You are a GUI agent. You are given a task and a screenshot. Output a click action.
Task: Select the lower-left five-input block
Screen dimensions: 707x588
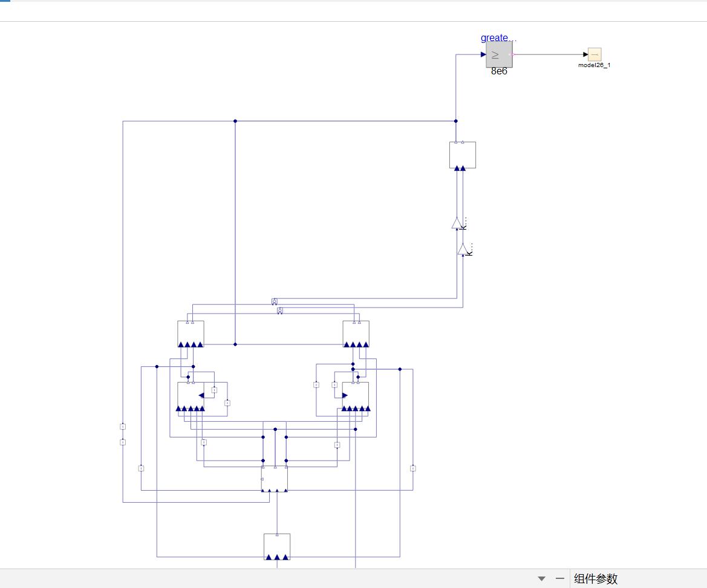click(191, 396)
